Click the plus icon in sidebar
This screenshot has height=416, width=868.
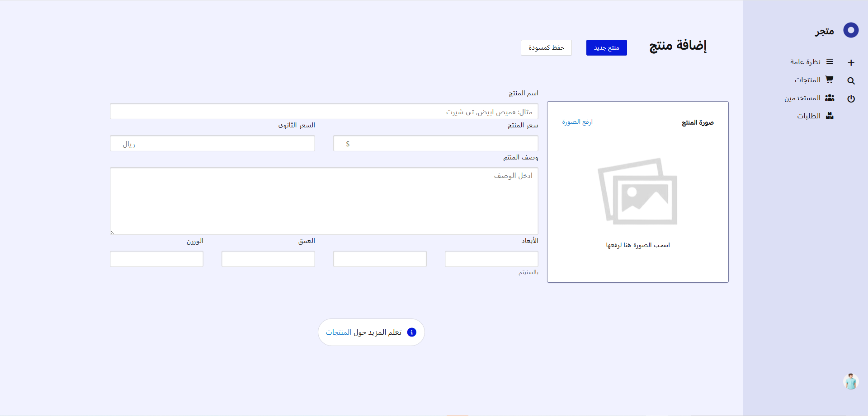pos(851,63)
